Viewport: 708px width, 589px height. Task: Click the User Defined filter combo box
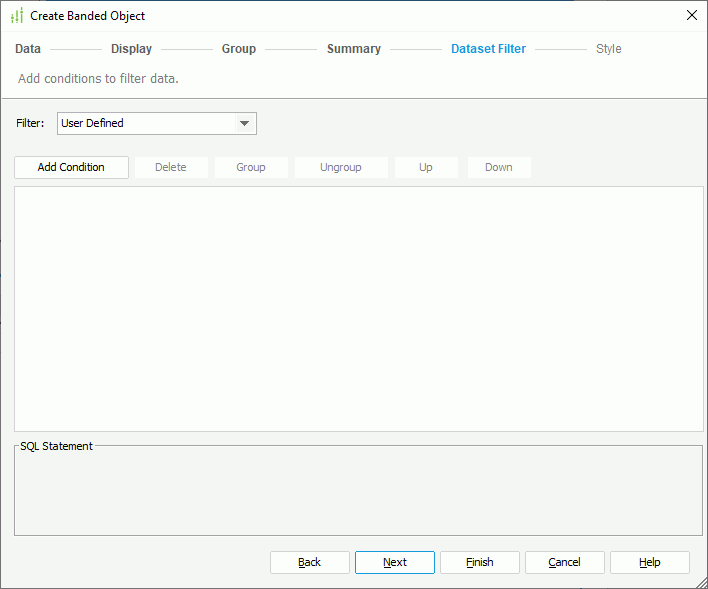pyautogui.click(x=145, y=124)
